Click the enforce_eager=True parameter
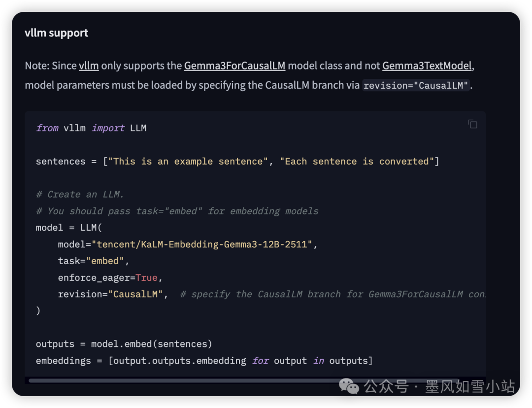Viewport: 532px width, 408px height. click(110, 277)
